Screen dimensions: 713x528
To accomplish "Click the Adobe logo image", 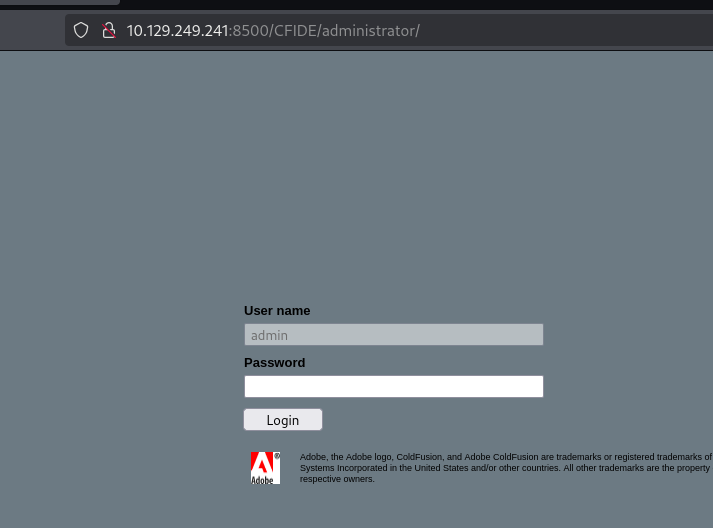I will tap(265, 468).
